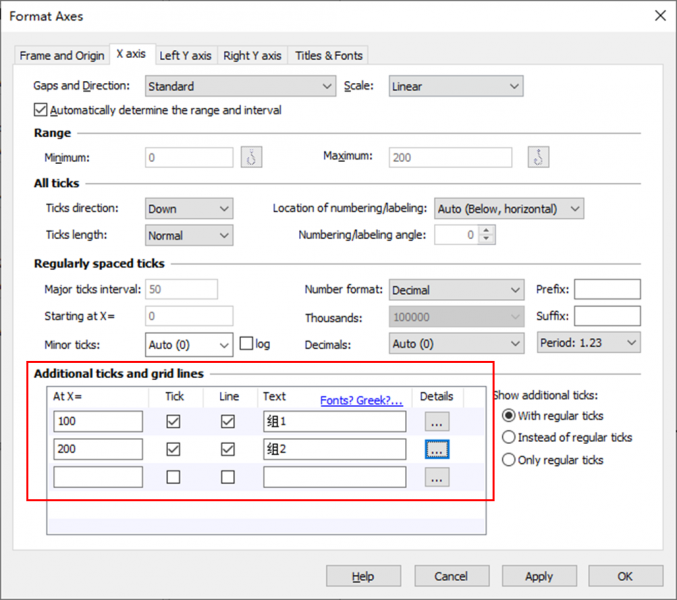Image resolution: width=677 pixels, height=600 pixels.
Task: Click the Prefix text field
Action: [606, 290]
